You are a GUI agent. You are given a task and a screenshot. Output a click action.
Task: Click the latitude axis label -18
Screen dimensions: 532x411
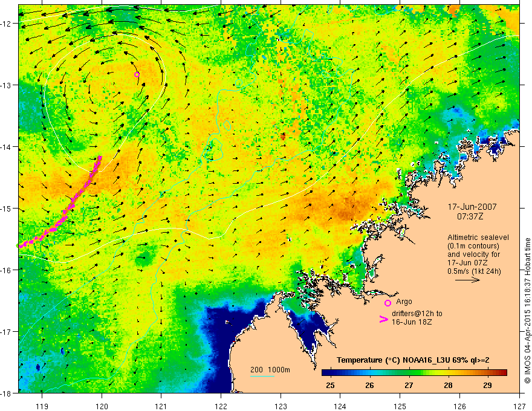[7, 393]
